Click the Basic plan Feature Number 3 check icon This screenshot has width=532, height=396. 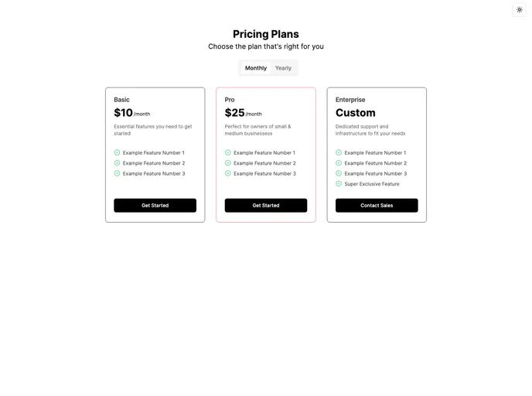coord(118,173)
